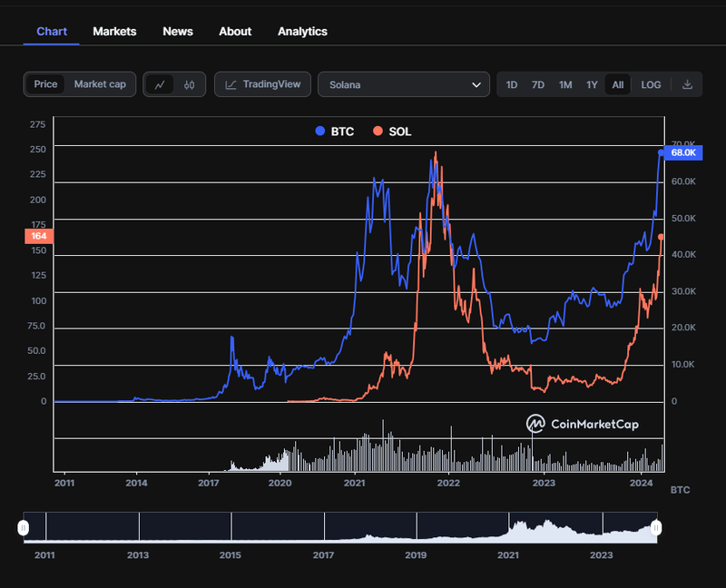Set the time range to 1D
Image resolution: width=726 pixels, height=588 pixels.
pyautogui.click(x=511, y=84)
